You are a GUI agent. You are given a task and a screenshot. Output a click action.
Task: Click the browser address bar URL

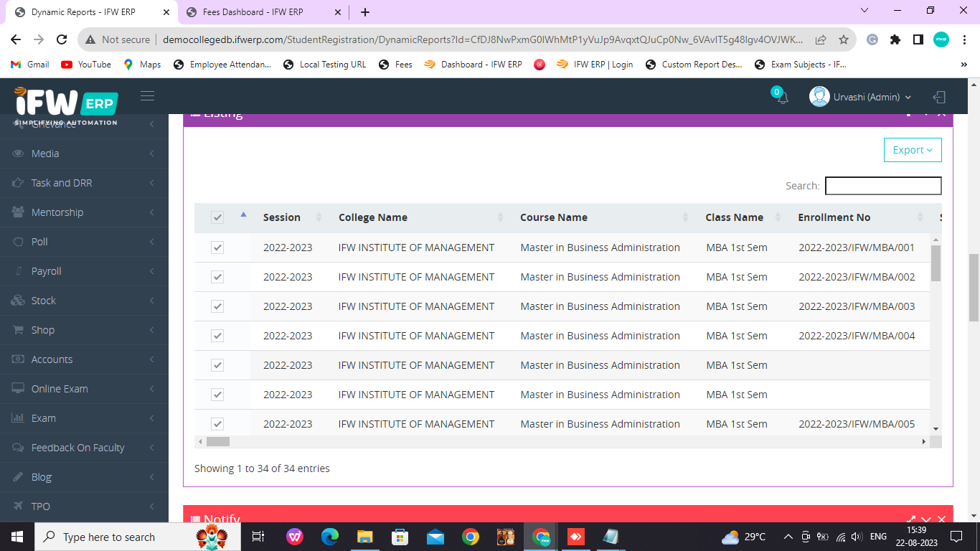point(483,39)
